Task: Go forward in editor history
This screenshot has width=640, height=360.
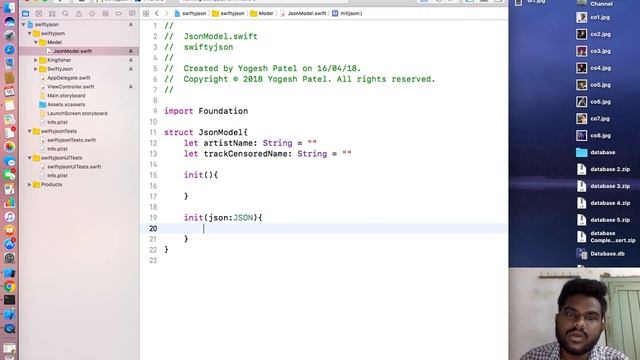Action: 167,13
